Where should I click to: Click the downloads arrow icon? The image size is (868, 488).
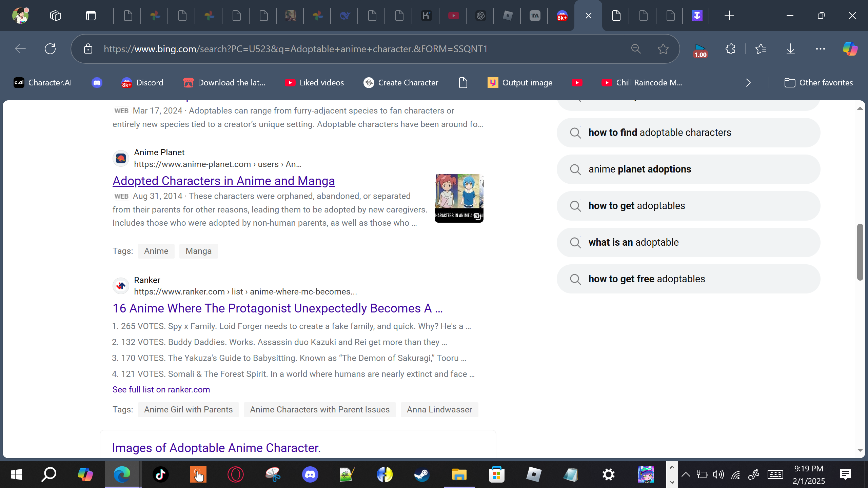(x=790, y=49)
